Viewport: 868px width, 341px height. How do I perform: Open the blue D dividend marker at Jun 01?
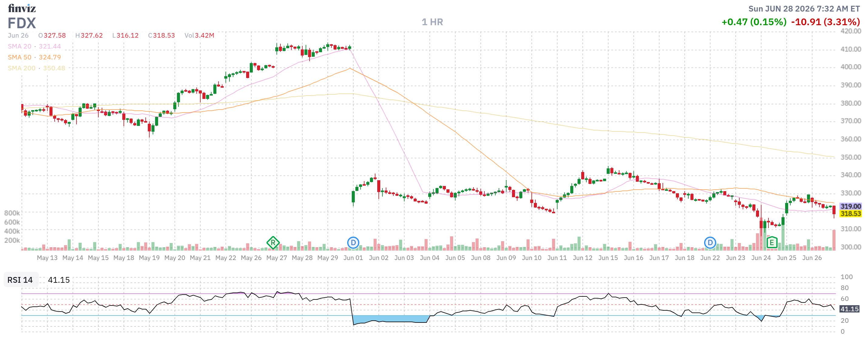point(353,243)
